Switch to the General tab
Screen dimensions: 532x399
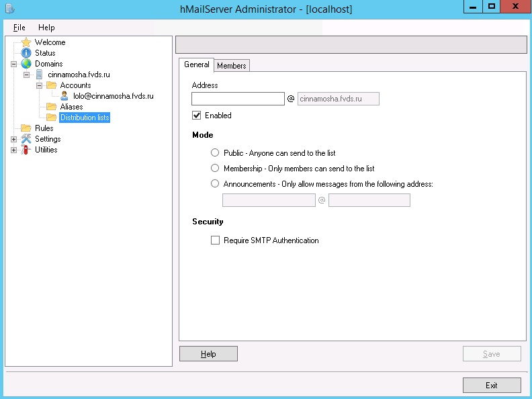[x=196, y=64]
